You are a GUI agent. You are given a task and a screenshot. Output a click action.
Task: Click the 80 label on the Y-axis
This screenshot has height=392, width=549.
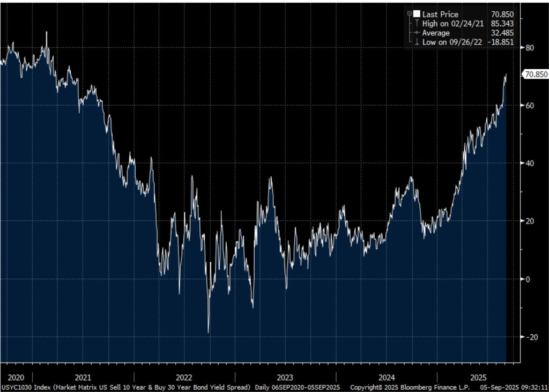click(x=529, y=48)
